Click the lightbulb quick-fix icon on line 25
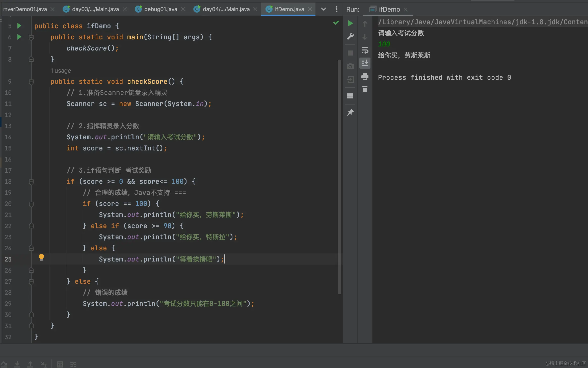588x368 pixels. [41, 257]
